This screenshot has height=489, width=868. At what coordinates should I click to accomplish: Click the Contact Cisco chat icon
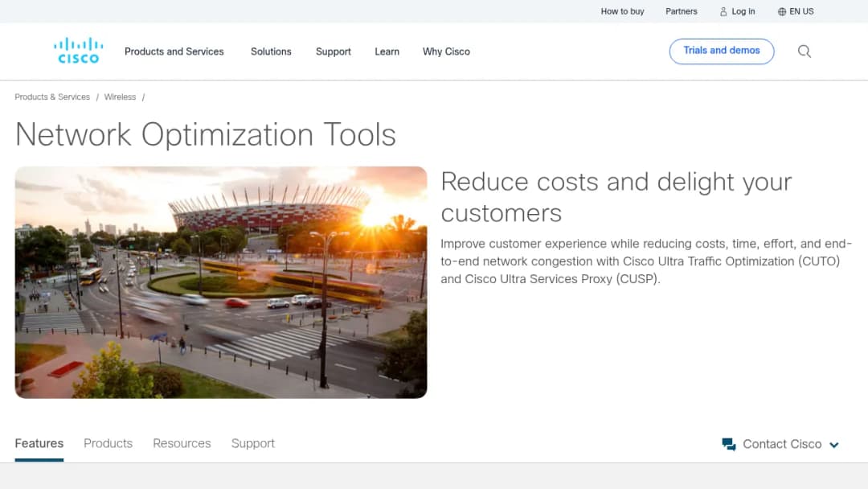point(728,444)
